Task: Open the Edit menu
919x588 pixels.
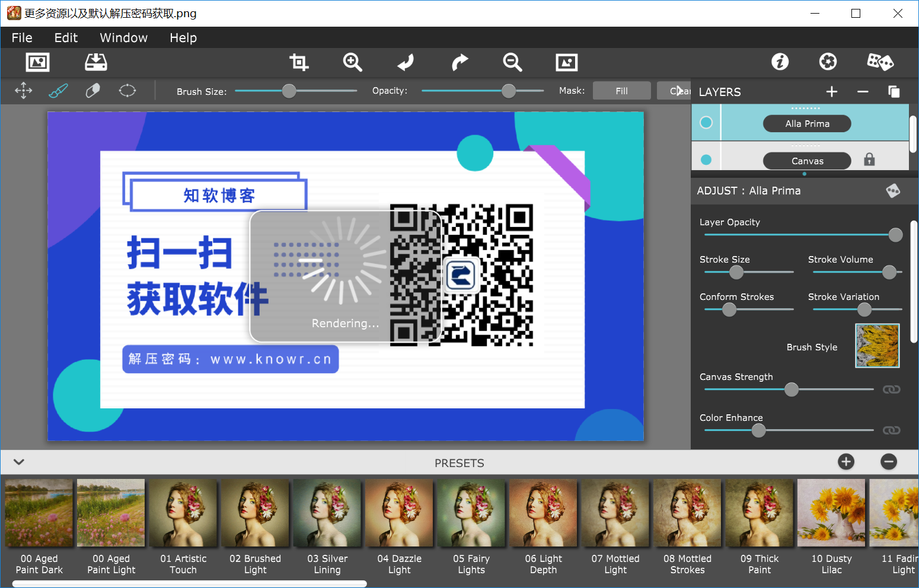Action: coord(66,37)
